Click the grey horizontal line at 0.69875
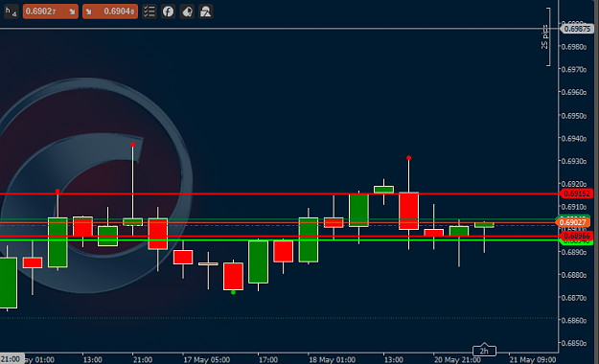Screen dimensions: 599x364 pyautogui.click(x=279, y=29)
